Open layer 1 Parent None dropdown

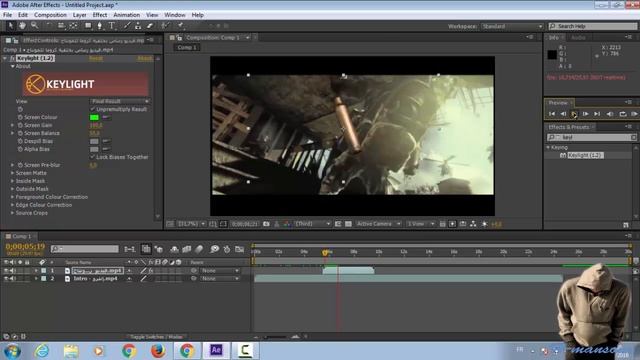coord(219,271)
